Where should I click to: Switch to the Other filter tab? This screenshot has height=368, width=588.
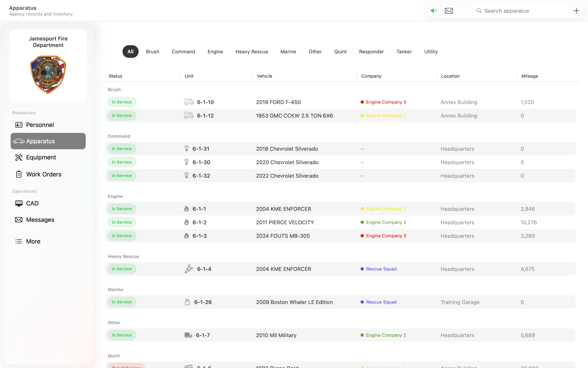coord(315,52)
